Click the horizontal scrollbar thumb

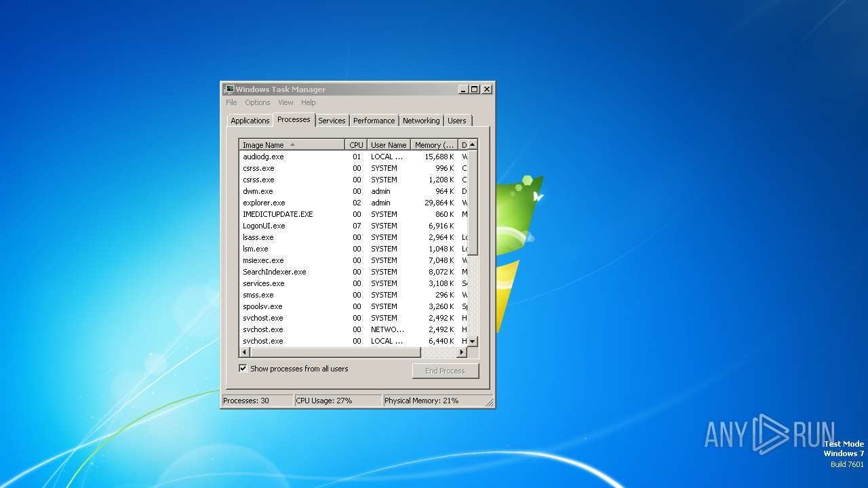coord(336,352)
